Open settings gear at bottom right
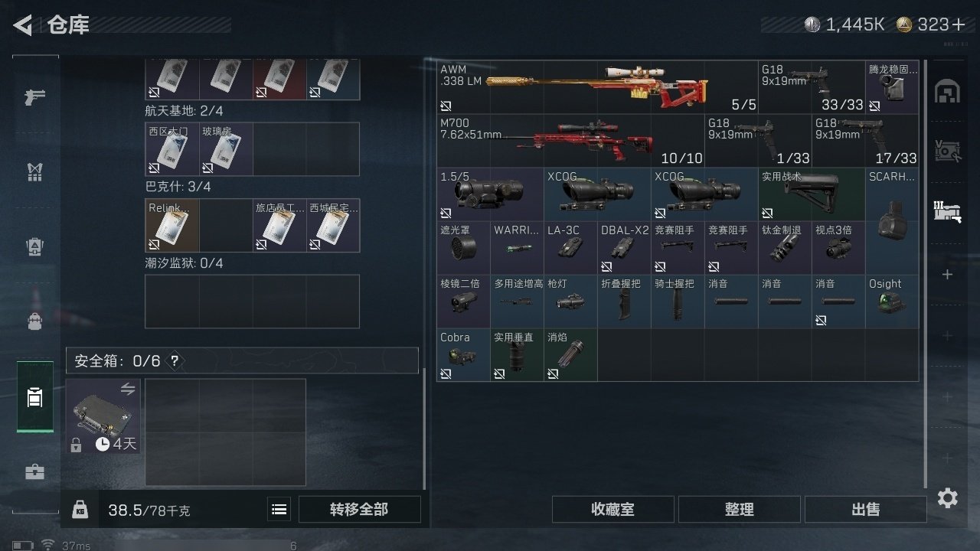 pyautogui.click(x=948, y=499)
